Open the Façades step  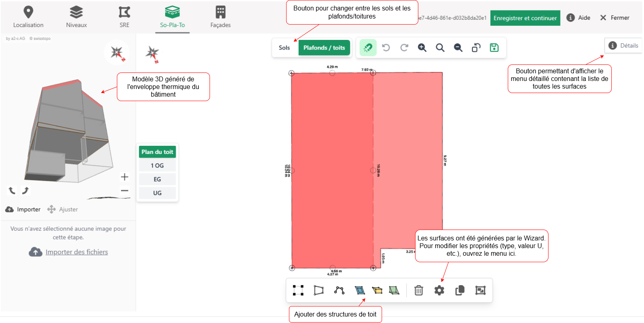click(220, 17)
